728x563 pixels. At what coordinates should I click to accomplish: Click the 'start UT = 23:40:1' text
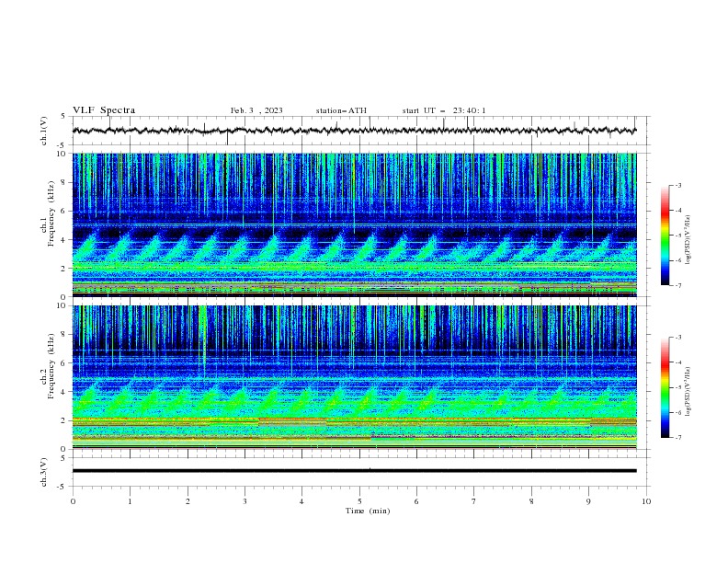click(x=444, y=110)
